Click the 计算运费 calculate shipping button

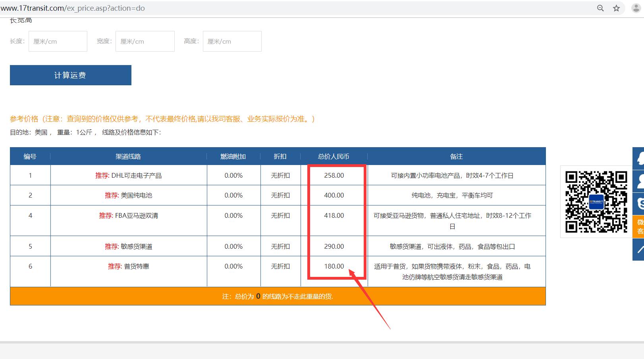click(70, 75)
